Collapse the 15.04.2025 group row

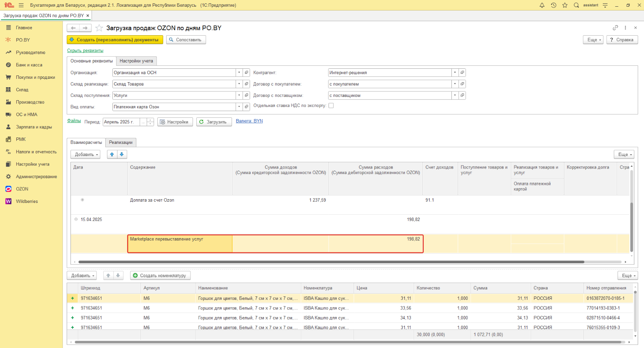point(76,219)
